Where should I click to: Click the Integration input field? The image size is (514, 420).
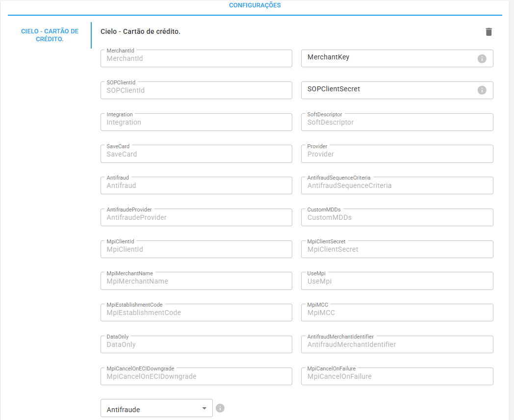coord(196,122)
